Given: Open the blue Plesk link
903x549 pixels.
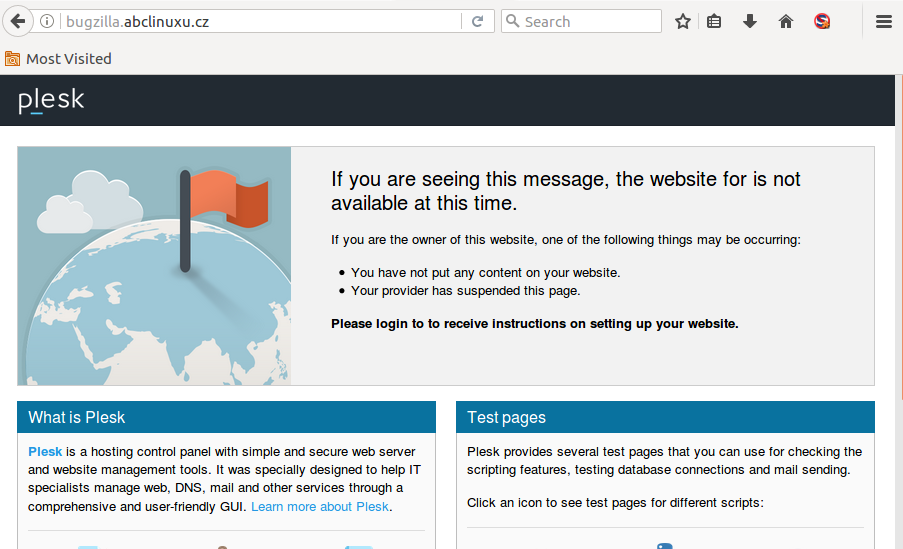Looking at the screenshot, I should point(45,452).
